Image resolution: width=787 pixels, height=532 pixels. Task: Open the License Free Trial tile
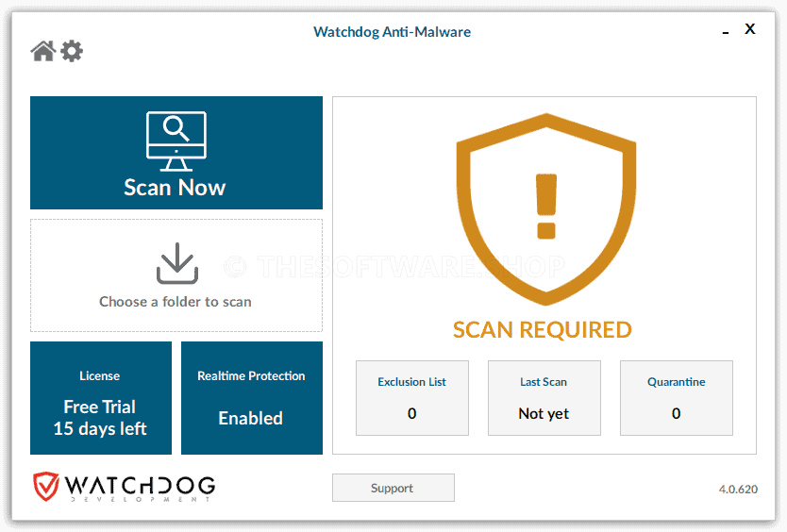point(101,398)
